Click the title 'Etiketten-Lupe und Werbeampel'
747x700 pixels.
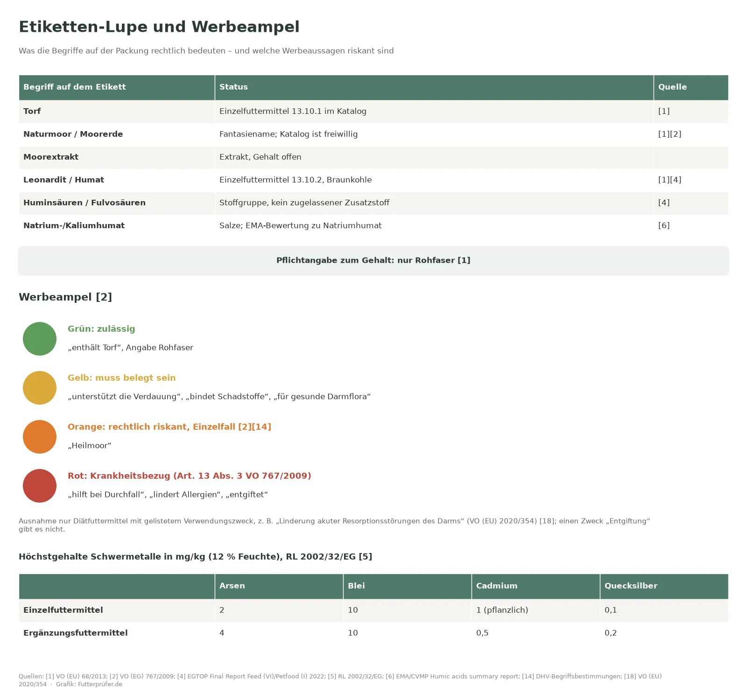click(159, 27)
